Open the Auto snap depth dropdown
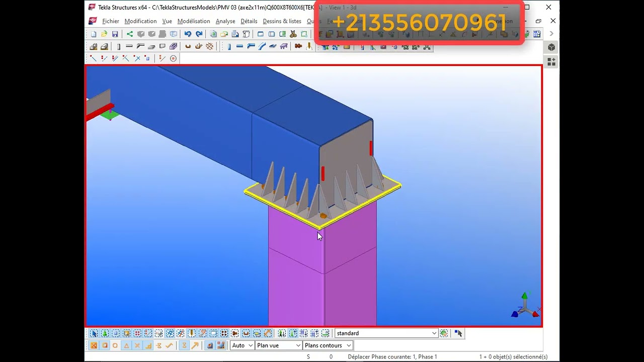644x362 pixels. pyautogui.click(x=242, y=345)
